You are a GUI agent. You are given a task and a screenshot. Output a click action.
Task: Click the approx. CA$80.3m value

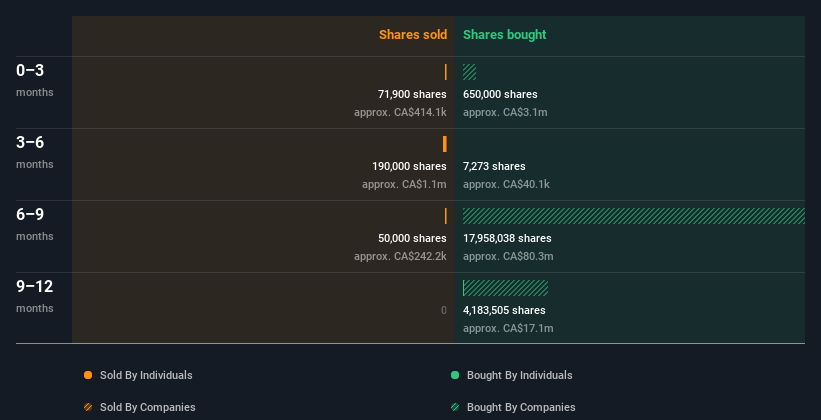(508, 256)
